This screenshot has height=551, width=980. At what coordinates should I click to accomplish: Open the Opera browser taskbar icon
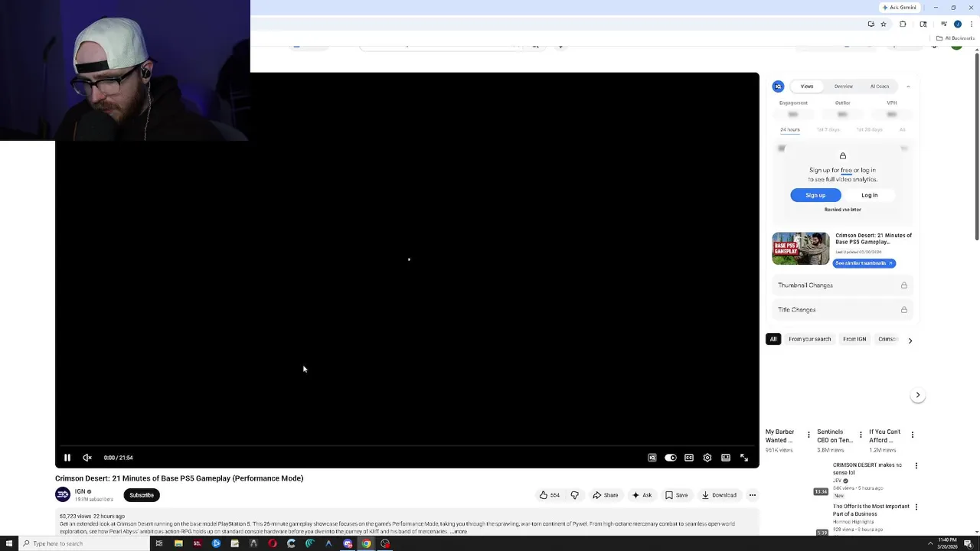(273, 543)
